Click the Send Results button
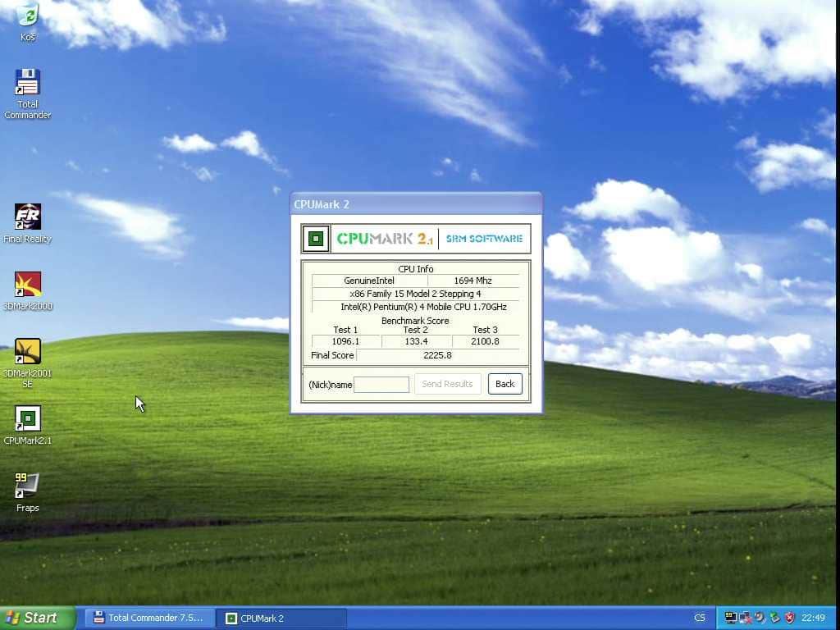Image resolution: width=840 pixels, height=630 pixels. click(x=447, y=384)
